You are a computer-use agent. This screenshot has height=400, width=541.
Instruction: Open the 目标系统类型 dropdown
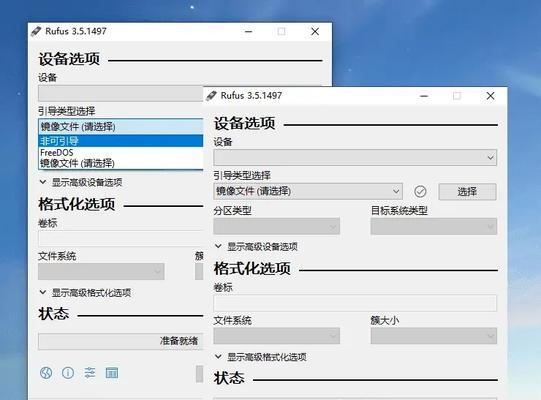click(434, 226)
